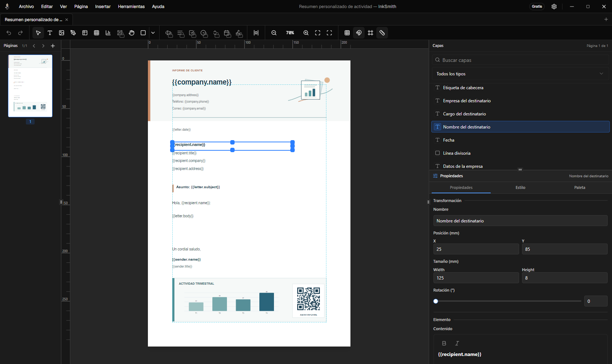612x364 pixels.
Task: Zoom in on the canvas
Action: 306,33
